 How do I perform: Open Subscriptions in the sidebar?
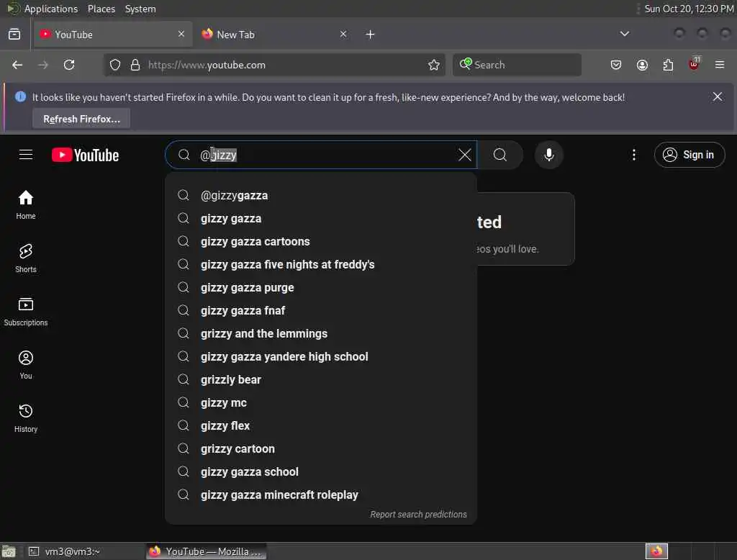pos(26,311)
